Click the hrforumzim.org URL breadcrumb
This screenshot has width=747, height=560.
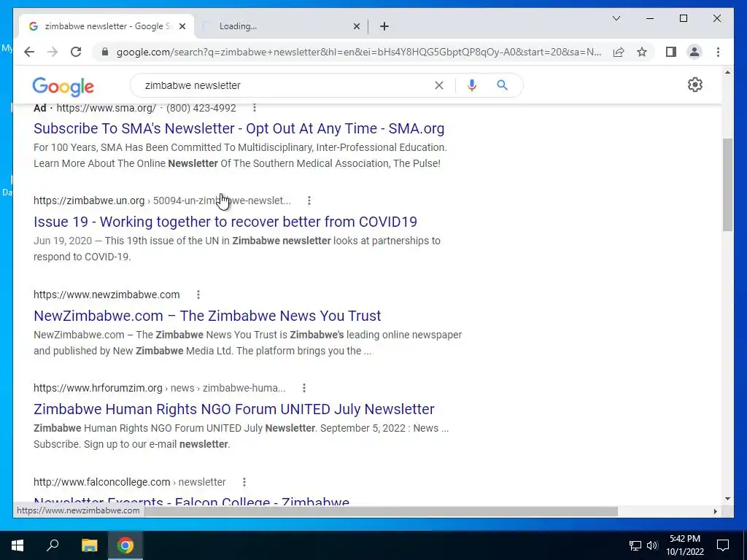(160, 388)
